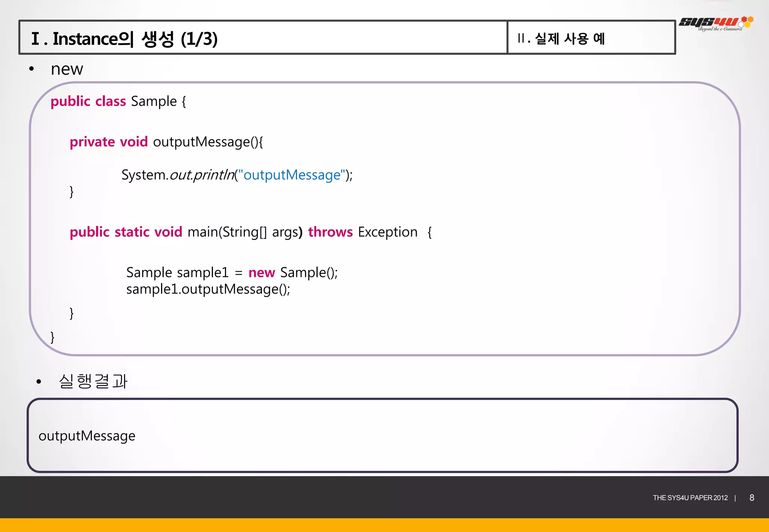Click 'THE SYS4U PAPER 2012' footer text
769x532 pixels.
click(x=690, y=498)
